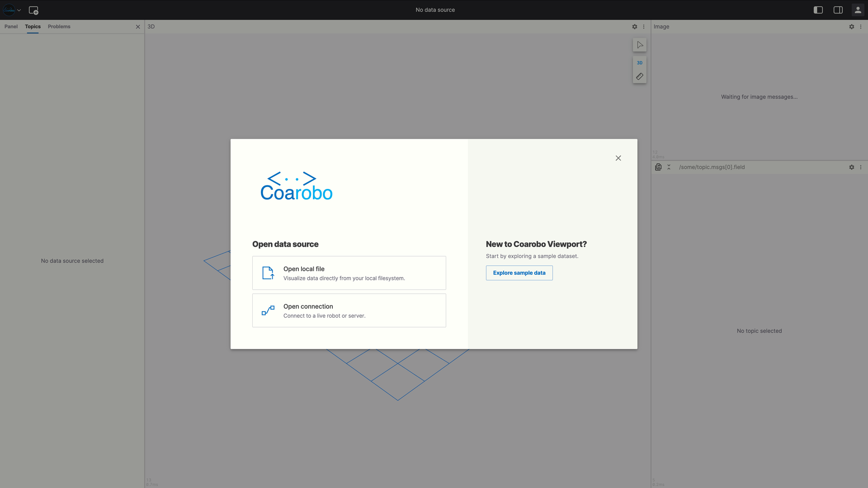This screenshot has height=488, width=868.
Task: Open the user account icon
Action: click(858, 9)
